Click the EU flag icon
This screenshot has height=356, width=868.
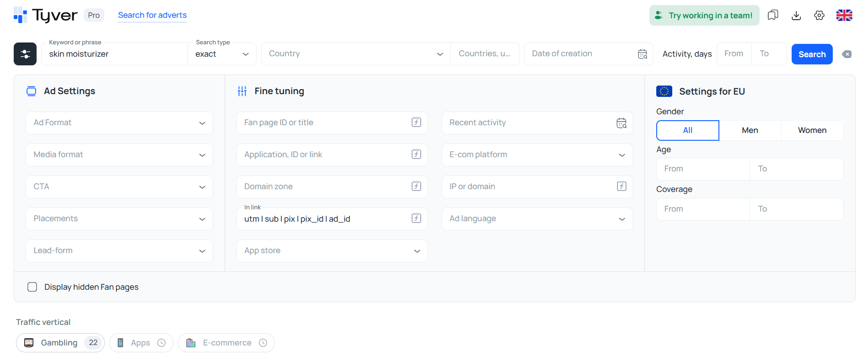click(664, 91)
